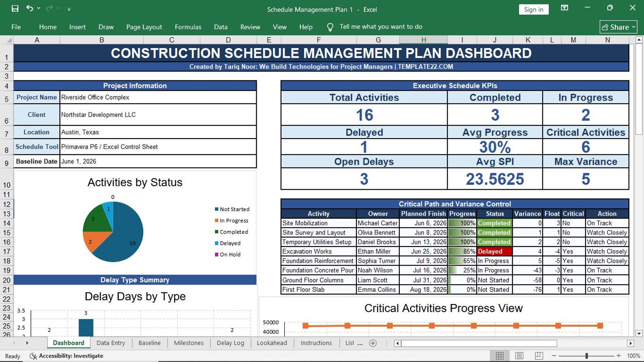This screenshot has height=362, width=644.
Task: Click the Total Activities value 16
Action: click(x=364, y=115)
